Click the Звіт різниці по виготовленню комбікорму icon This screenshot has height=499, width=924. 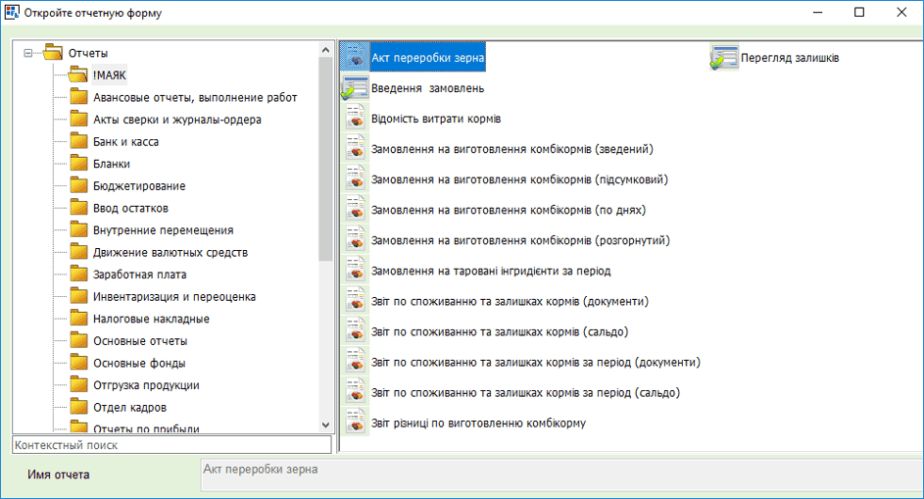pyautogui.click(x=356, y=423)
